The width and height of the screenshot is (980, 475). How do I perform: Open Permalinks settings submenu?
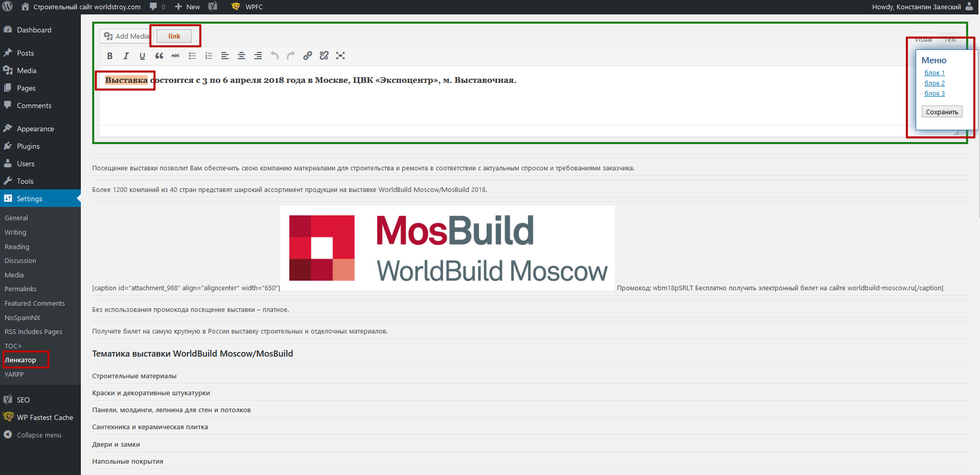21,289
